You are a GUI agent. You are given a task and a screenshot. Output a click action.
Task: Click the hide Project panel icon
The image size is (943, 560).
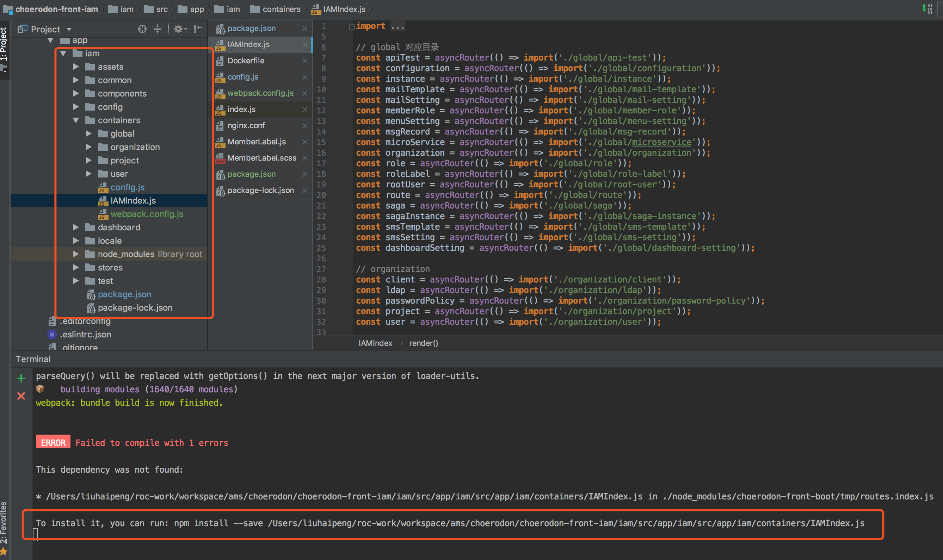(x=198, y=29)
